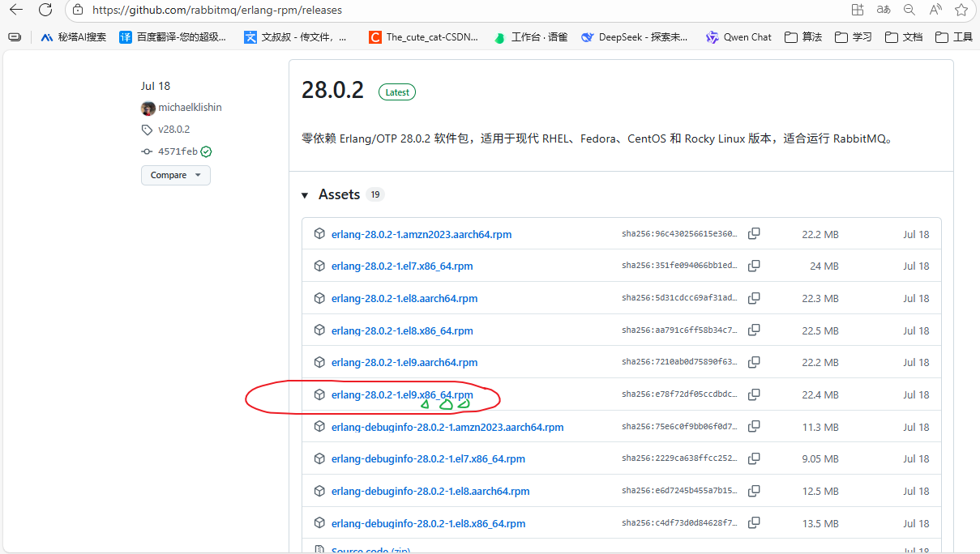Open the split screen icon in address bar
The height and width of the screenshot is (554, 980).
858,10
